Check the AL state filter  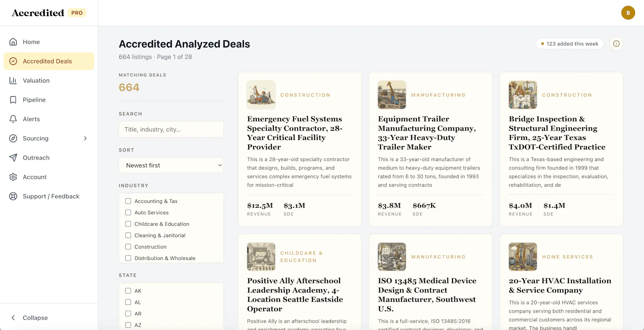click(x=128, y=302)
